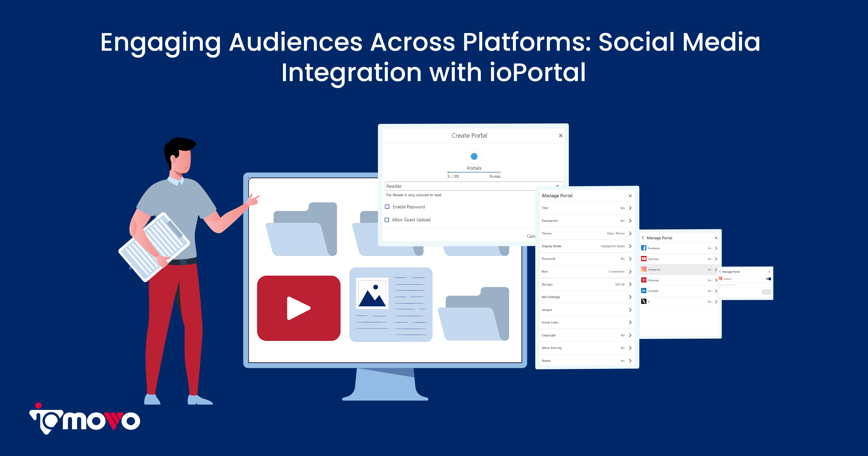The width and height of the screenshot is (868, 456).
Task: Click the LinkedIn icon in social list
Action: pyautogui.click(x=644, y=291)
